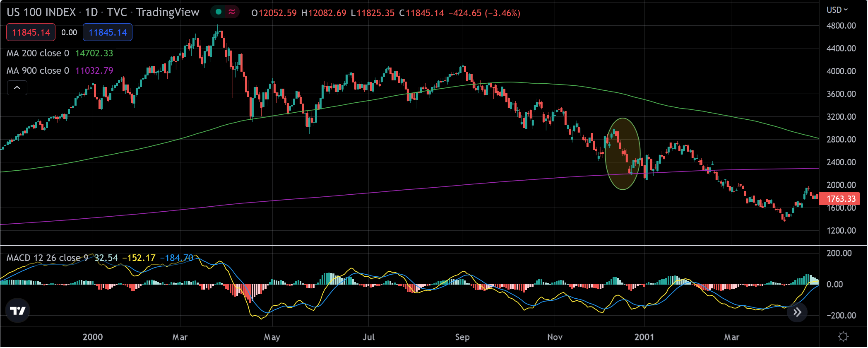Open chart settings gear icon

[x=843, y=336]
